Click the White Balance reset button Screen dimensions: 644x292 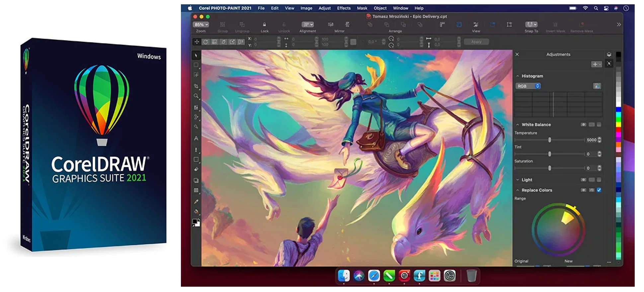tap(592, 124)
